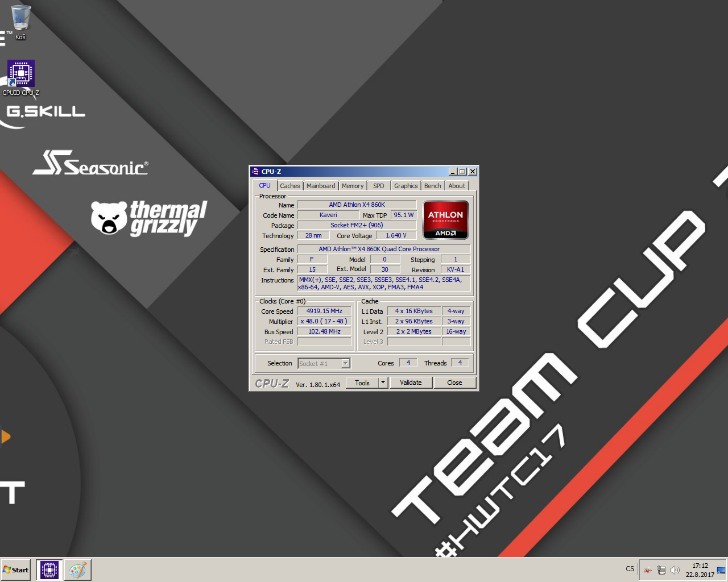Screen dimensions: 728x582
Task: Click the red spider tray icon
Action: 648,570
